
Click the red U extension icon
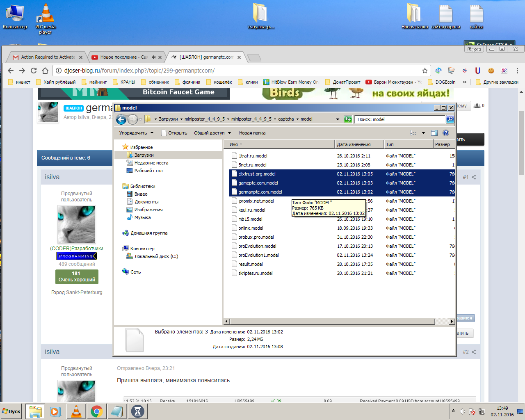[478, 71]
